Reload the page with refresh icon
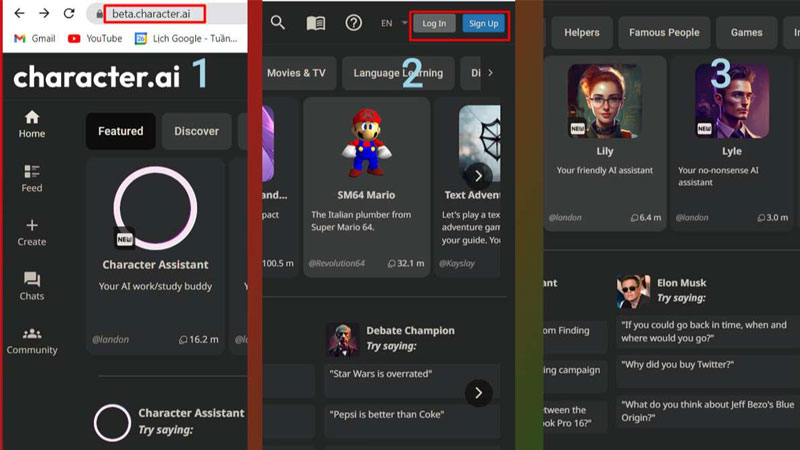The height and width of the screenshot is (450, 800). [69, 14]
